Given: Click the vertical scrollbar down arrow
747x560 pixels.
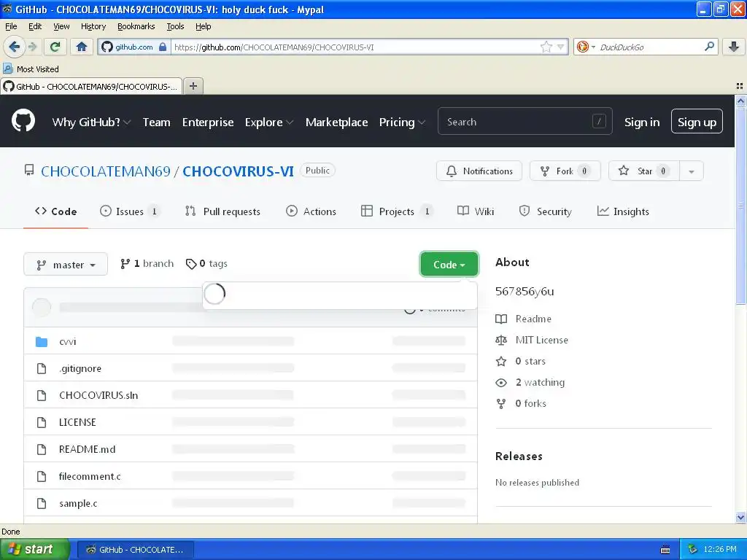Looking at the screenshot, I should 740,518.
